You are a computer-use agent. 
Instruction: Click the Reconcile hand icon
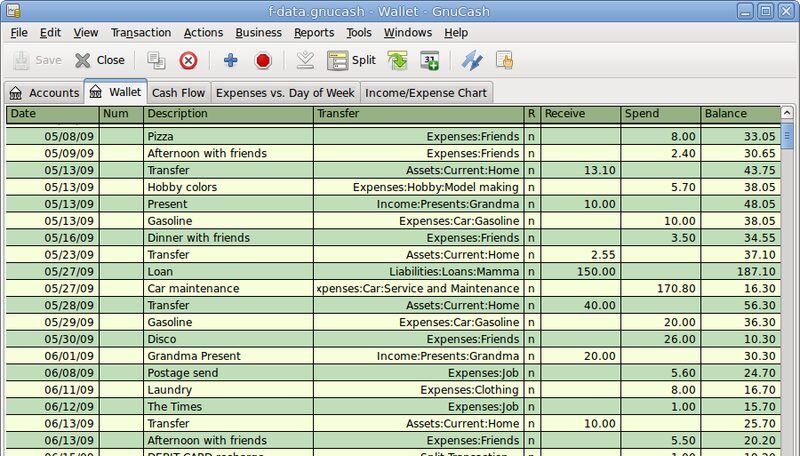tap(505, 60)
